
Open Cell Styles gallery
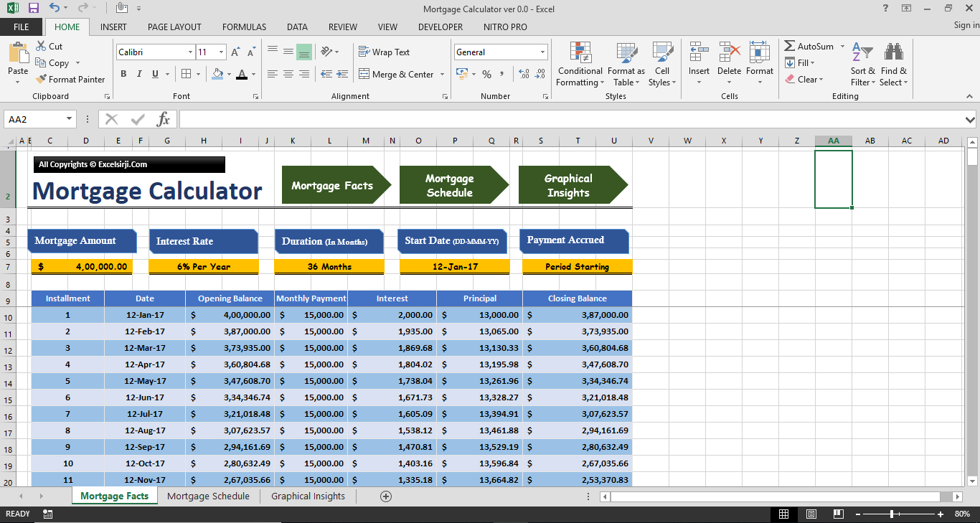coord(662,65)
